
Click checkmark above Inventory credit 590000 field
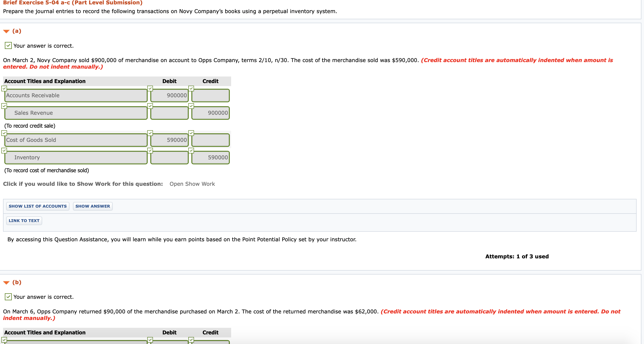click(x=191, y=151)
